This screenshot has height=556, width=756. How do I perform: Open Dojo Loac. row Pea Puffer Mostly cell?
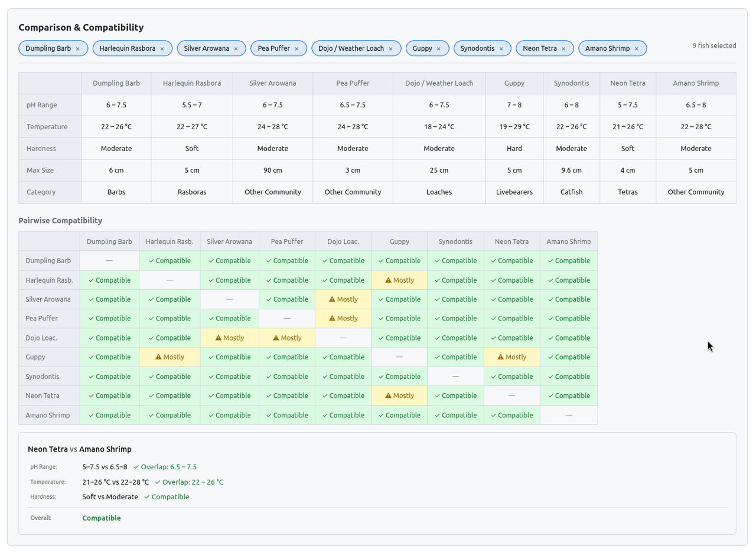287,338
